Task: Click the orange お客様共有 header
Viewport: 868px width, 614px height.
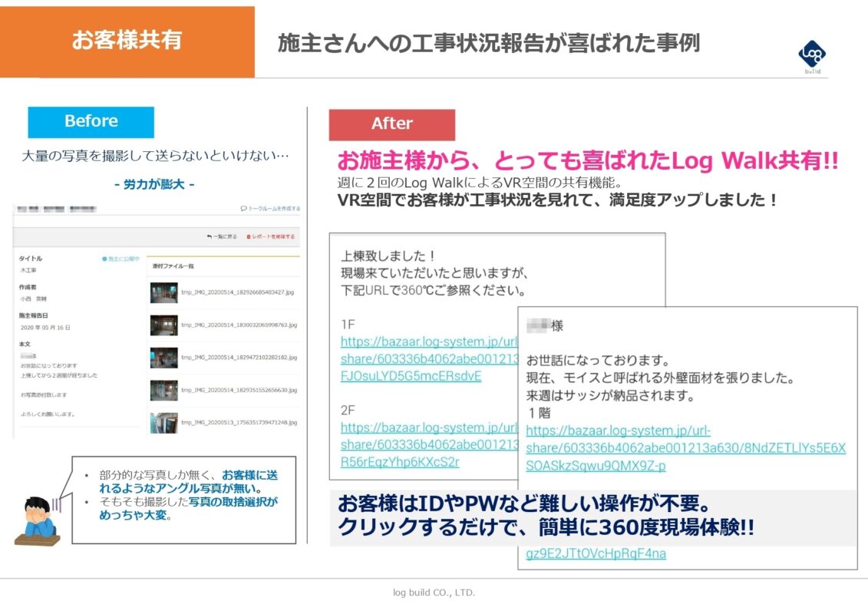Action: click(127, 41)
